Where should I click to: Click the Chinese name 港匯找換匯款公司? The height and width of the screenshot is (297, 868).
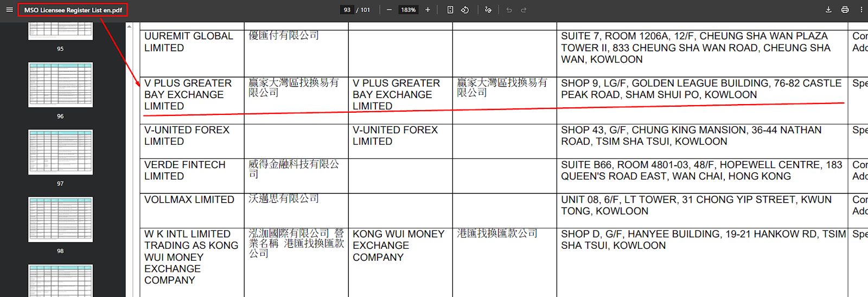pos(497,233)
